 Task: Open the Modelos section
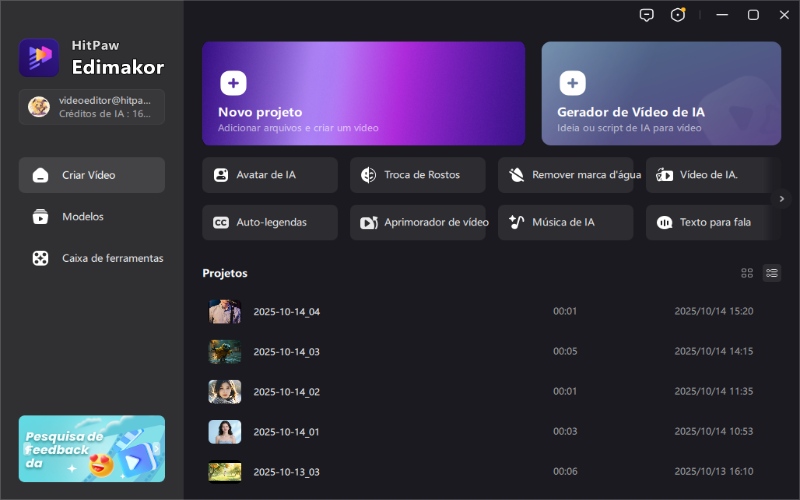point(92,216)
